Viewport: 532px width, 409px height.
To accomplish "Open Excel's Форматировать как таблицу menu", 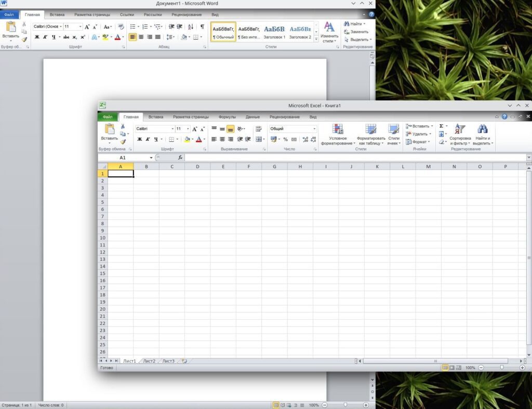I will [x=371, y=135].
